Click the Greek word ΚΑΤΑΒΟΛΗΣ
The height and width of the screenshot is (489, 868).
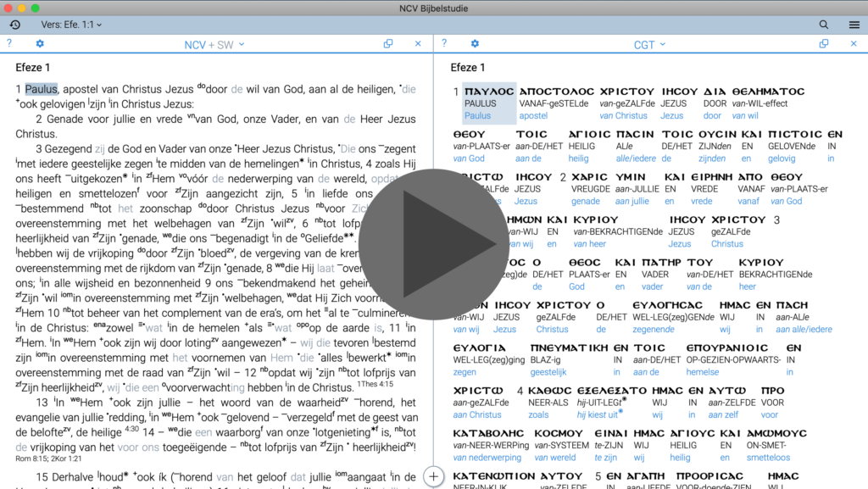coord(488,433)
